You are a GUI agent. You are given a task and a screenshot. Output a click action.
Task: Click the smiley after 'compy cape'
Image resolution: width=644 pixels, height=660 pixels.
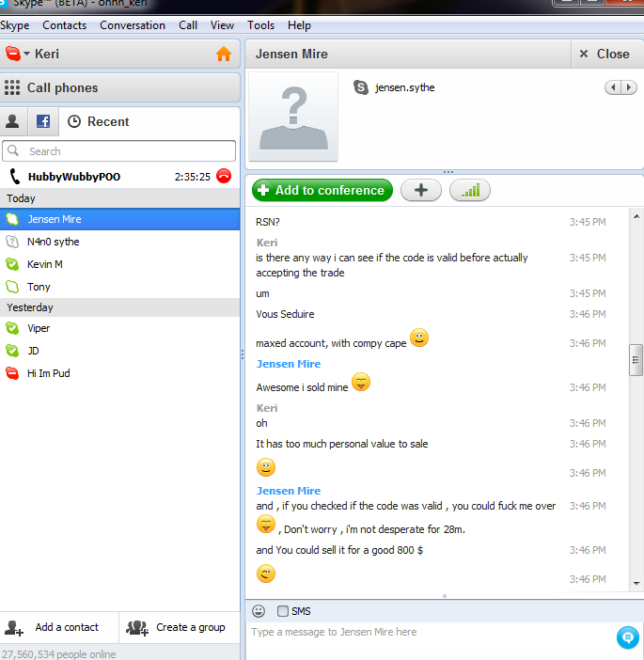(x=419, y=338)
